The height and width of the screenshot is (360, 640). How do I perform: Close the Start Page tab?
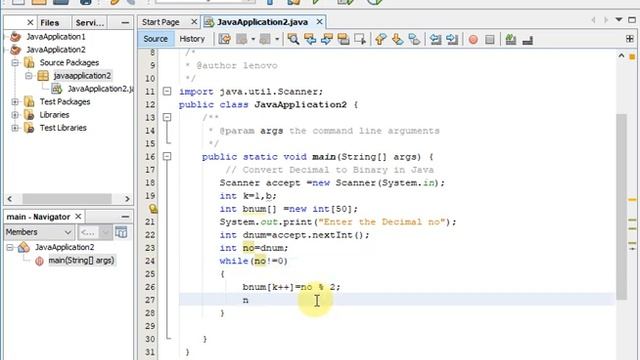[x=194, y=22]
